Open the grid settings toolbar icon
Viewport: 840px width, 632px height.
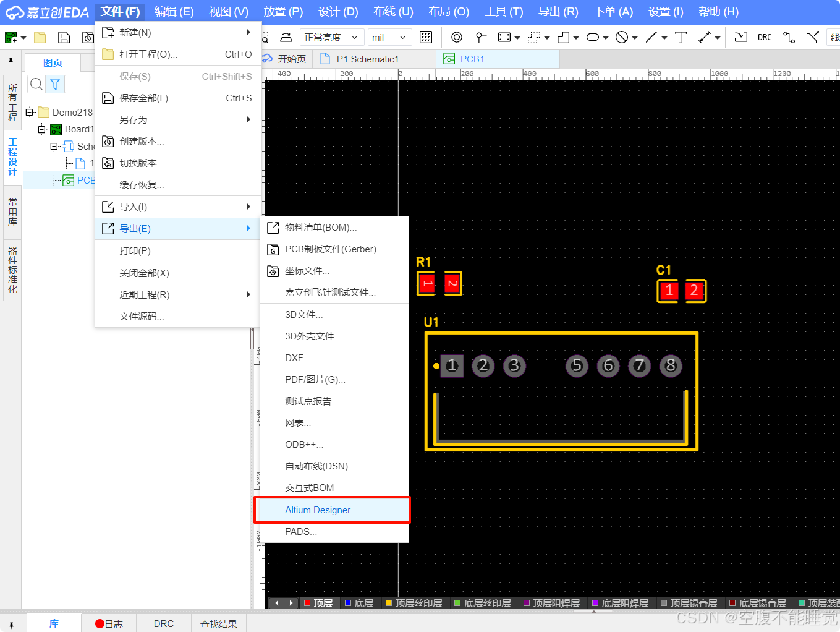pos(426,37)
